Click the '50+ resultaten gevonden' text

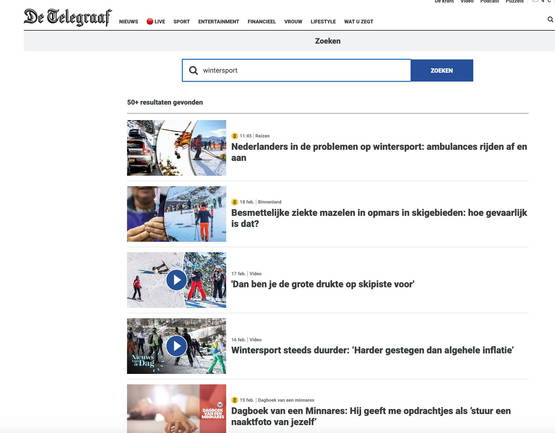tap(165, 102)
